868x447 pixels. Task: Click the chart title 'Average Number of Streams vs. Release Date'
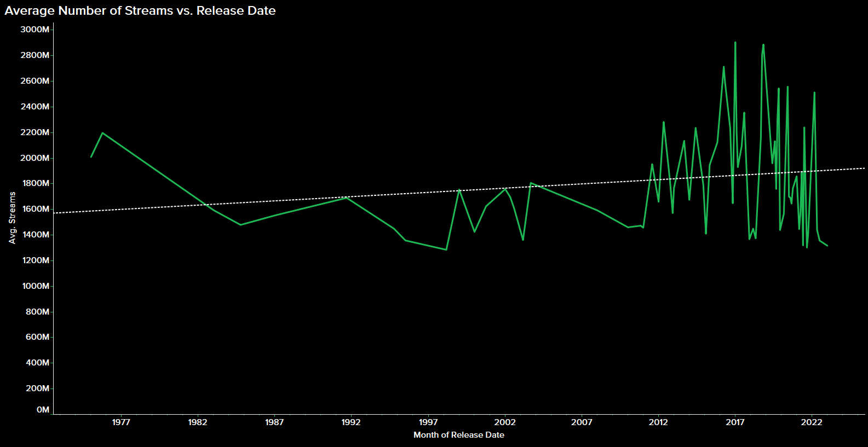pyautogui.click(x=140, y=11)
